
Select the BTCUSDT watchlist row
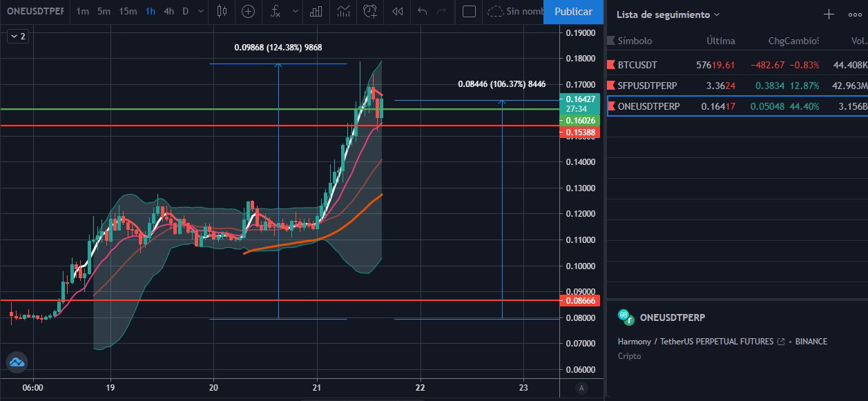[737, 65]
